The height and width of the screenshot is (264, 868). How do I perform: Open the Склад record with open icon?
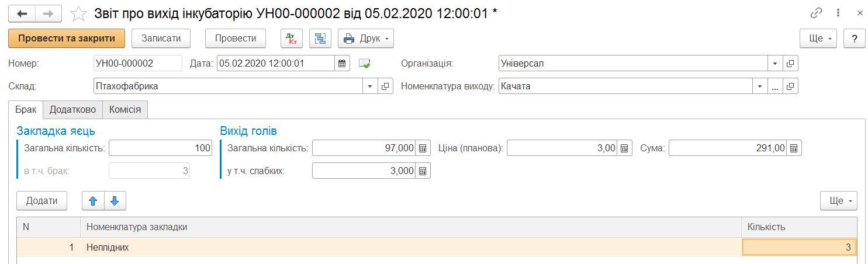[x=385, y=86]
